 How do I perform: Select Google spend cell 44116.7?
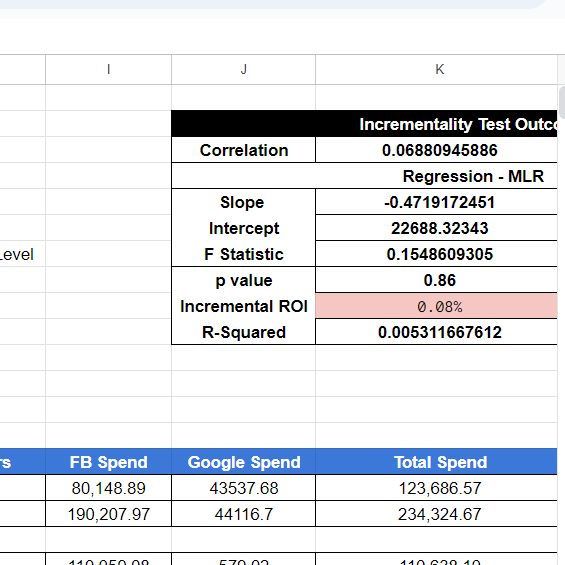click(244, 514)
